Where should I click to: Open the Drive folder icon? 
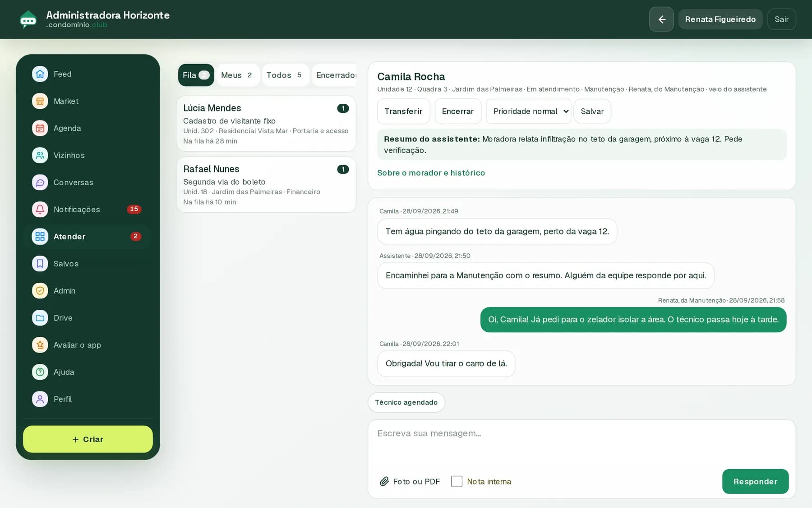point(40,318)
